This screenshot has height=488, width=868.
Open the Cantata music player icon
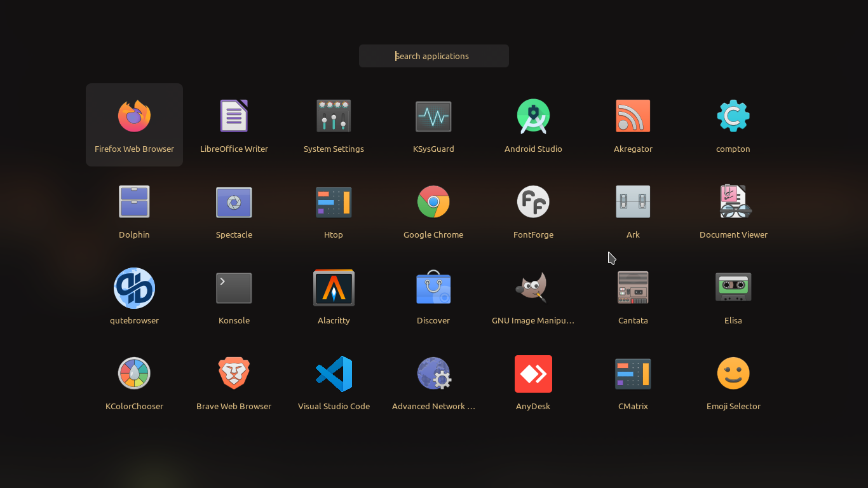click(x=633, y=288)
